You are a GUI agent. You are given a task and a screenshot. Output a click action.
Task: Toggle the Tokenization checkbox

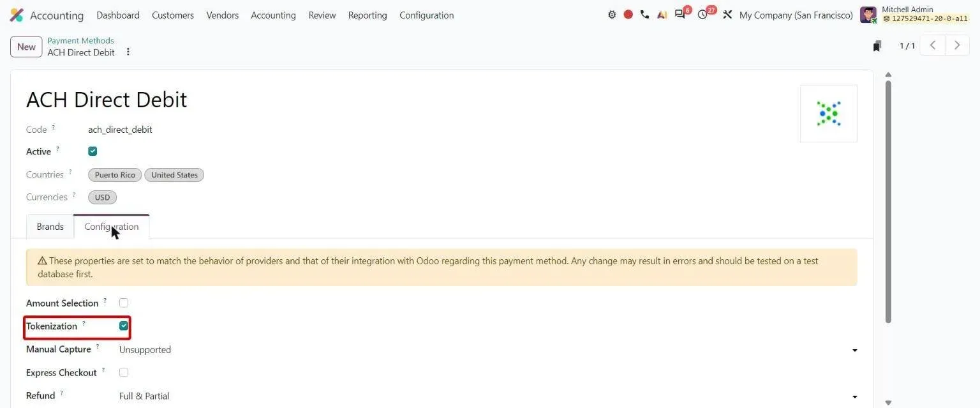(124, 326)
